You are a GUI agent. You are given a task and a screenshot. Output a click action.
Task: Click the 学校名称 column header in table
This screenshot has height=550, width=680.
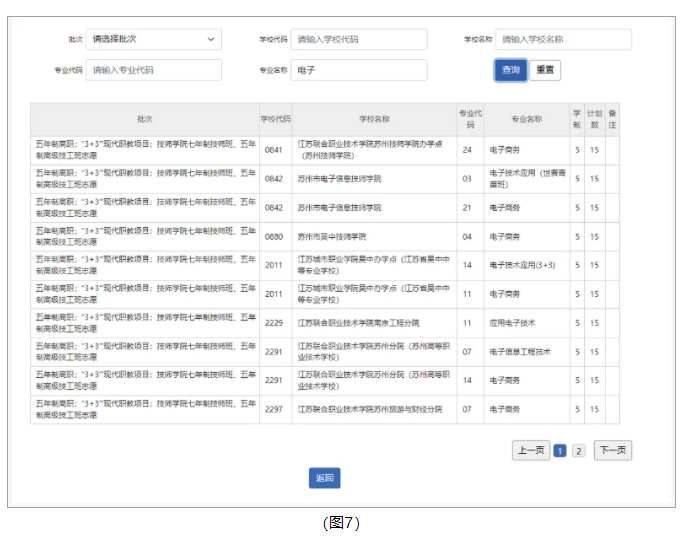coord(374,119)
